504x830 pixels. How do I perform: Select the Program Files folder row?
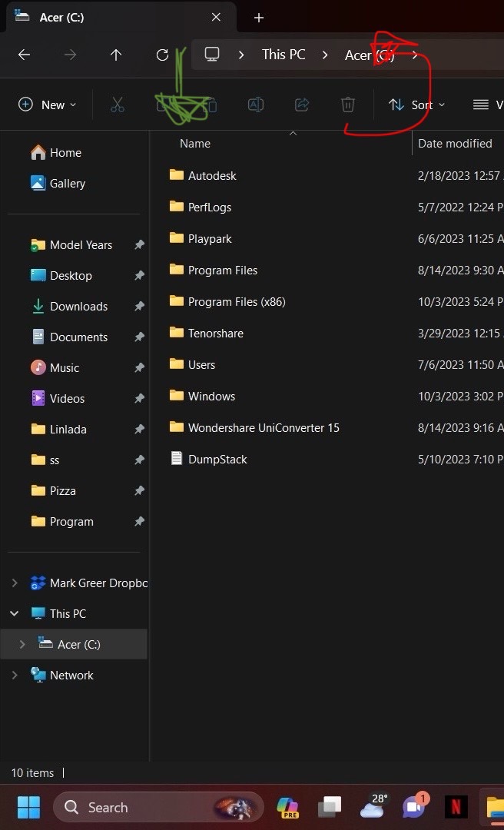coord(214,270)
